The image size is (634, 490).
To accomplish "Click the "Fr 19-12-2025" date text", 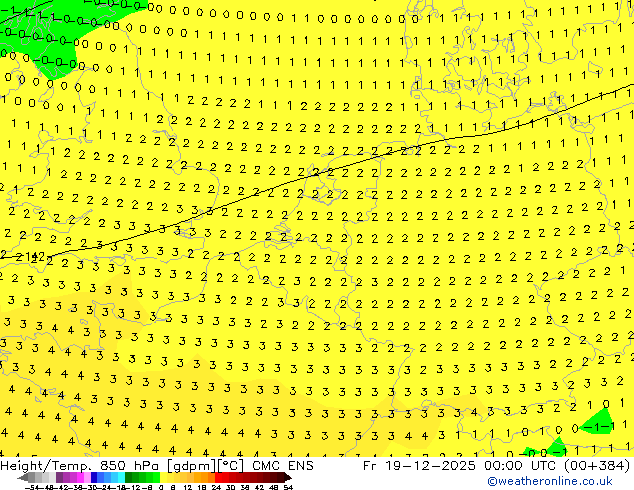I will (418, 465).
